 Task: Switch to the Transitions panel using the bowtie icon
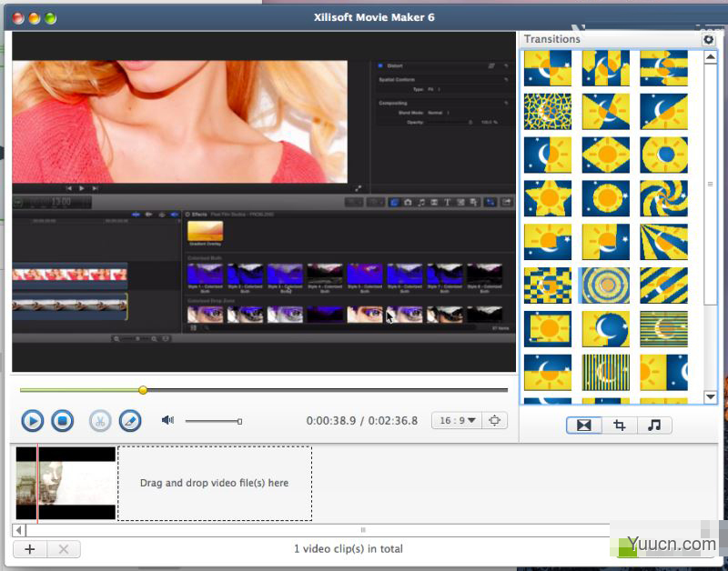point(583,425)
